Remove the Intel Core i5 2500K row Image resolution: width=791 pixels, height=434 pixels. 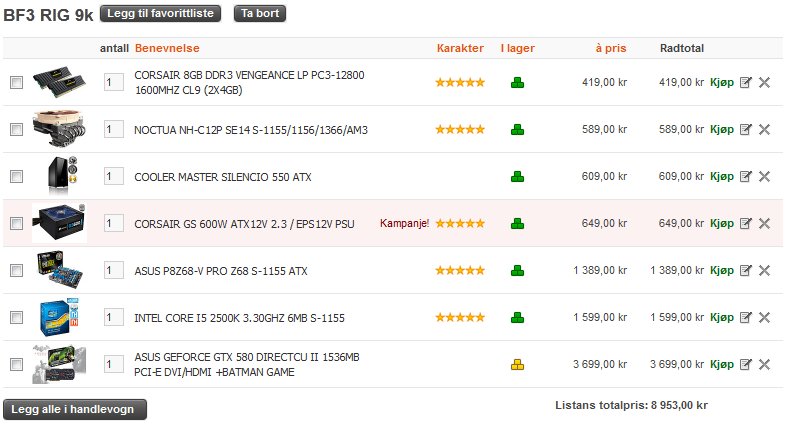click(x=764, y=317)
